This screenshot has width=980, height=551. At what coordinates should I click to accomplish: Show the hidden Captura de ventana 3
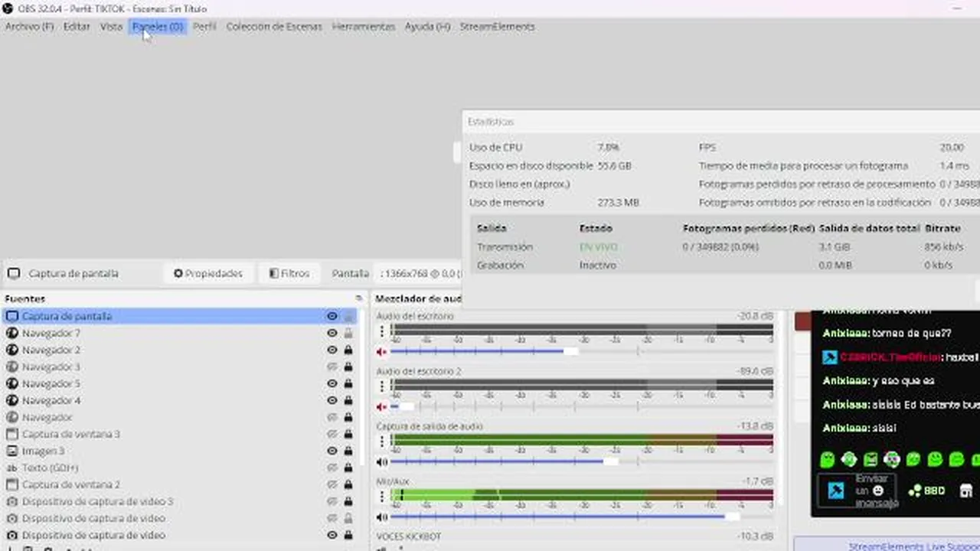pos(332,434)
